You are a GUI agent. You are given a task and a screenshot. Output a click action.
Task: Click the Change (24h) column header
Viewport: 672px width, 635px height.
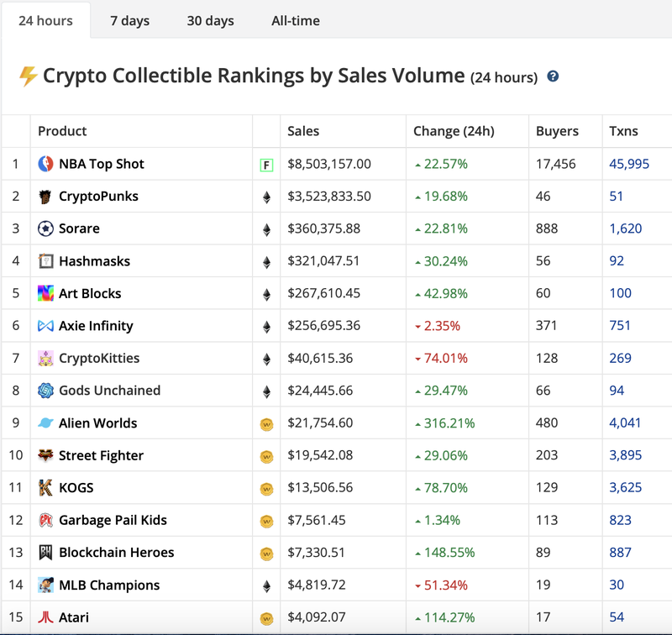tap(454, 131)
